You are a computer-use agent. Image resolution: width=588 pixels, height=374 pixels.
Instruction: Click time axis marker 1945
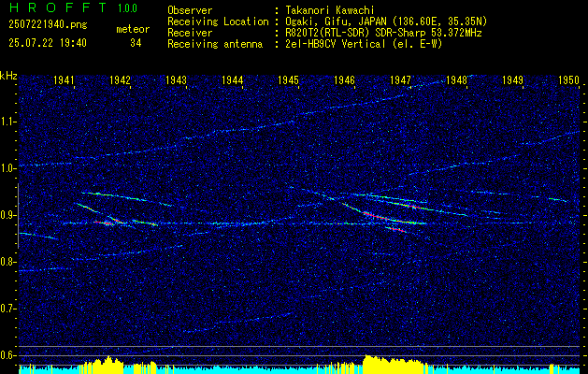pos(288,79)
